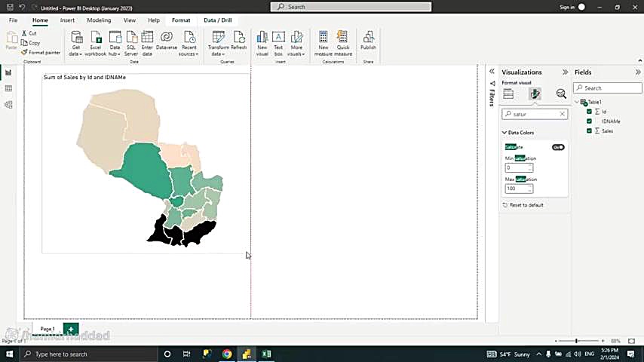
Task: Click Reset to default
Action: [526, 205]
